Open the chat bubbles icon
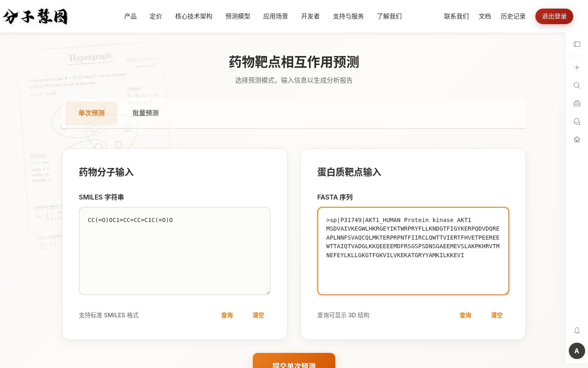588x368 pixels. pyautogui.click(x=577, y=121)
